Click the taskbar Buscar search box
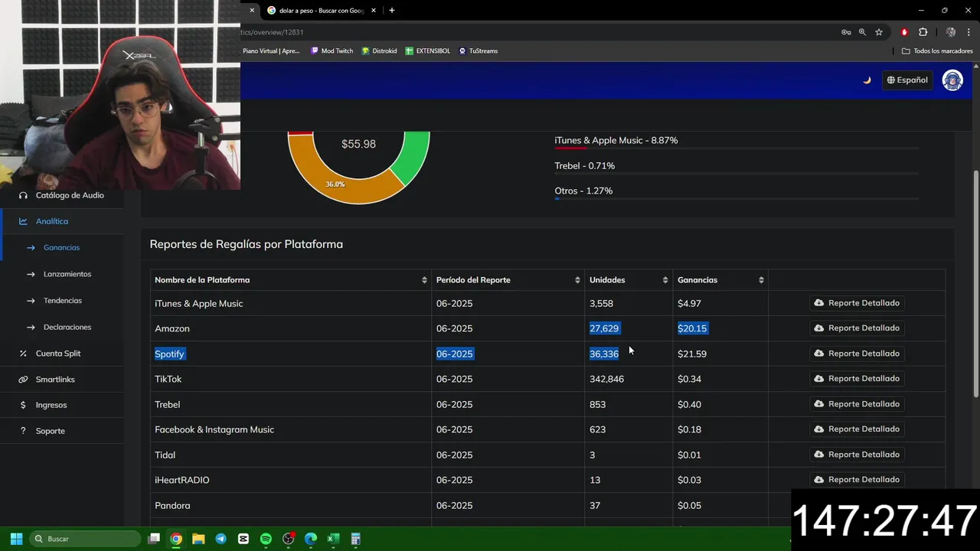This screenshot has width=980, height=551. pos(85,539)
